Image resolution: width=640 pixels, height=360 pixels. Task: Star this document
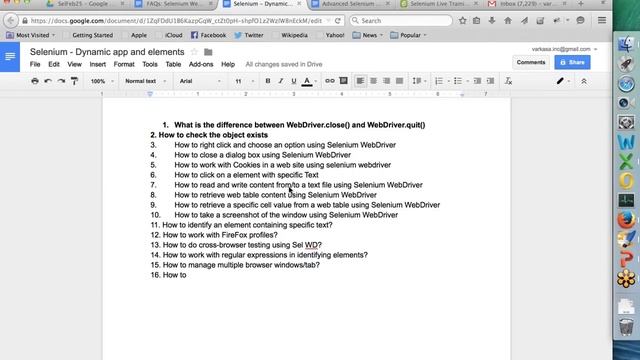click(x=194, y=52)
